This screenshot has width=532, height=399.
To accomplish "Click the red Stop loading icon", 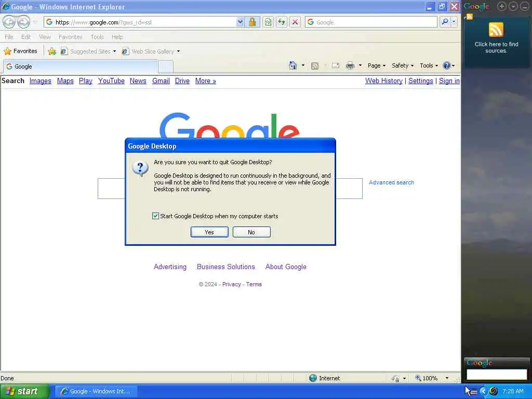I will 295,22.
